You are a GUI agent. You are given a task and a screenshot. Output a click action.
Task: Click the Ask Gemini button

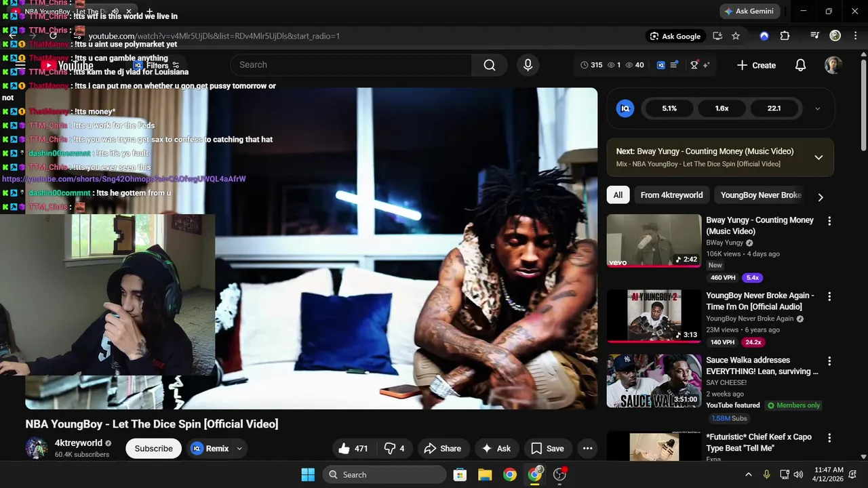749,12
